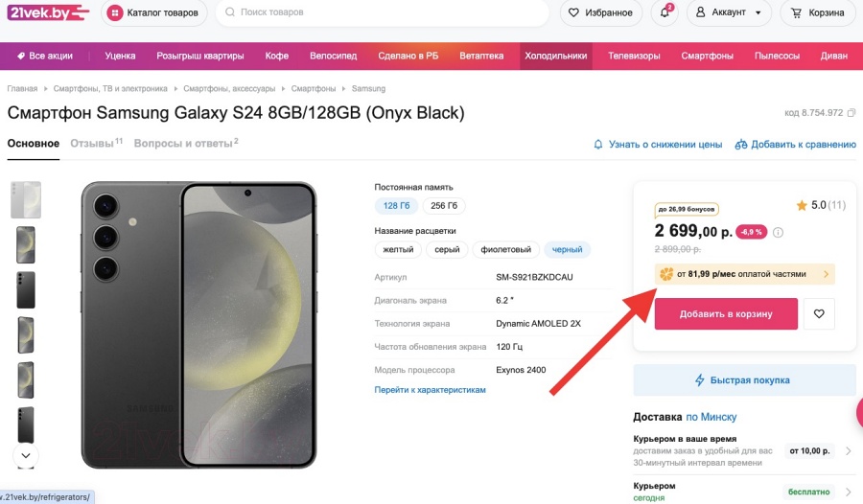Open the Аккаунт dropdown

click(730, 13)
